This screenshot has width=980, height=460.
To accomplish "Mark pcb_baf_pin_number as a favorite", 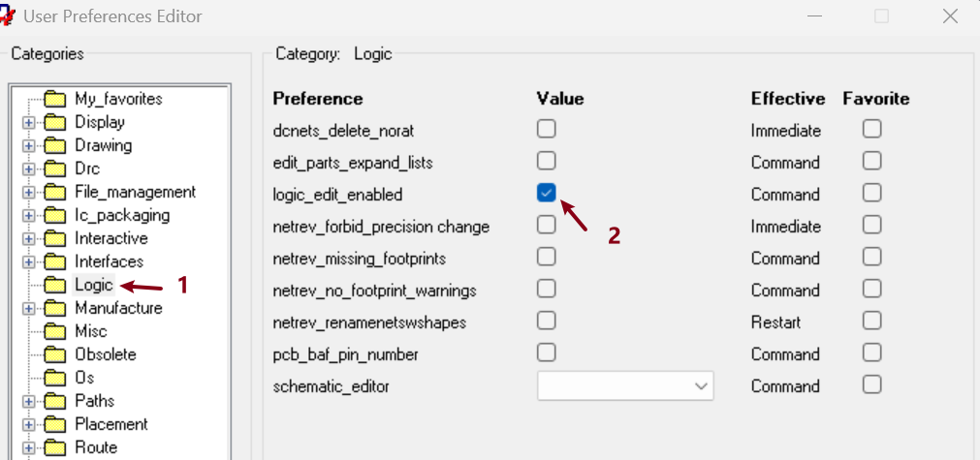I will click(872, 353).
